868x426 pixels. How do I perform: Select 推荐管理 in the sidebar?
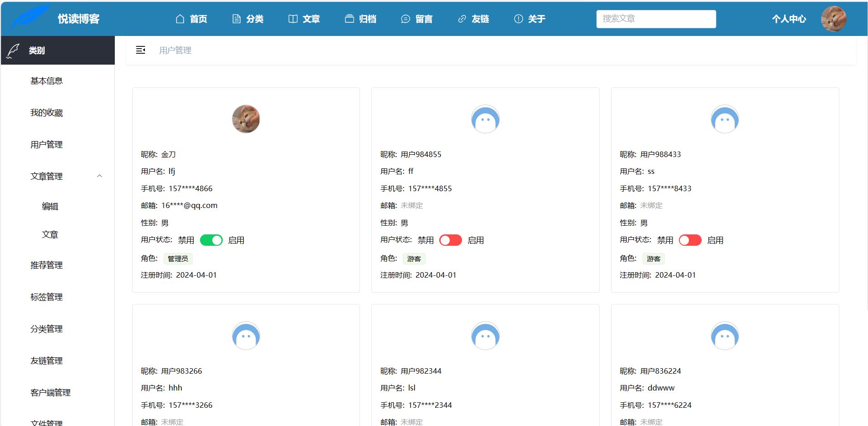pos(46,265)
